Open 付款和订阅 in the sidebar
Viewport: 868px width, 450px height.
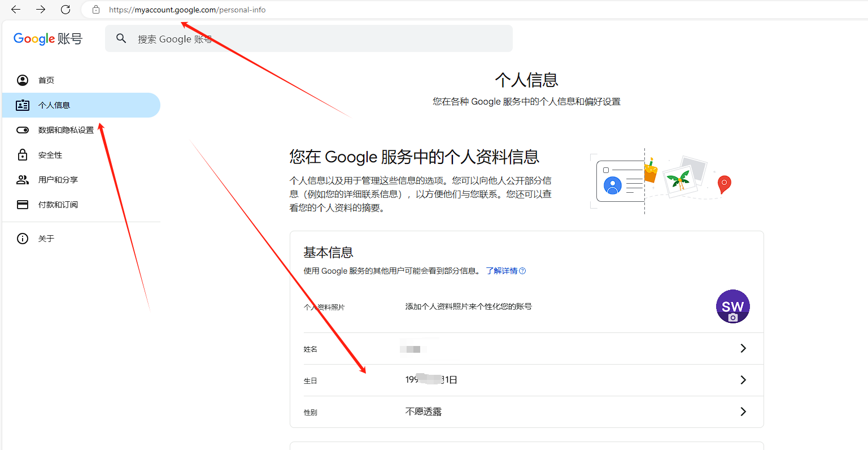pos(81,205)
